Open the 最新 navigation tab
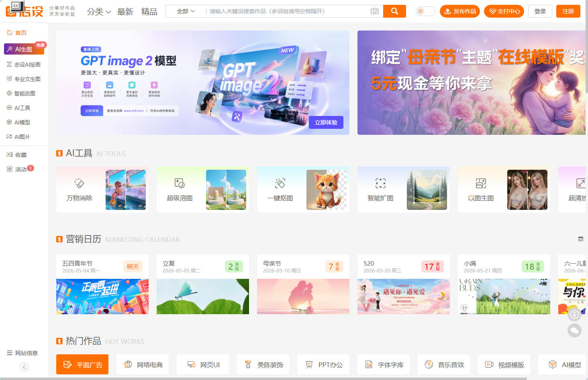 click(125, 12)
